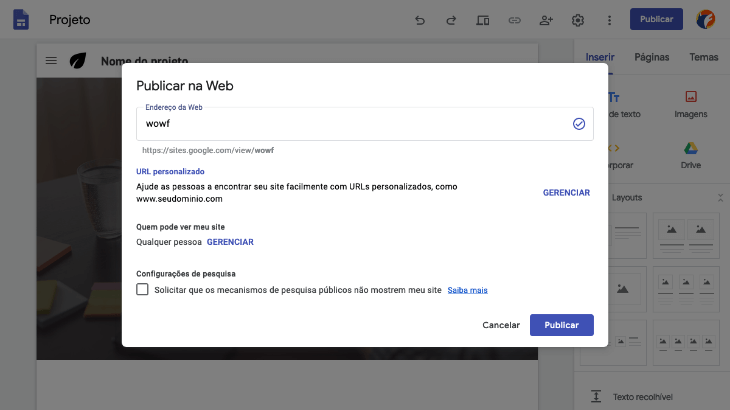Screen dimensions: 730x410
Task: Switch to the Temas tab
Action: pyautogui.click(x=703, y=57)
